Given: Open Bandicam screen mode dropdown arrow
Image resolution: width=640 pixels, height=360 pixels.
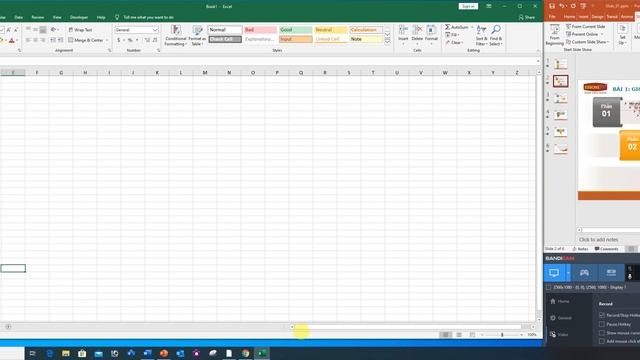Looking at the screenshot, I should [568, 273].
